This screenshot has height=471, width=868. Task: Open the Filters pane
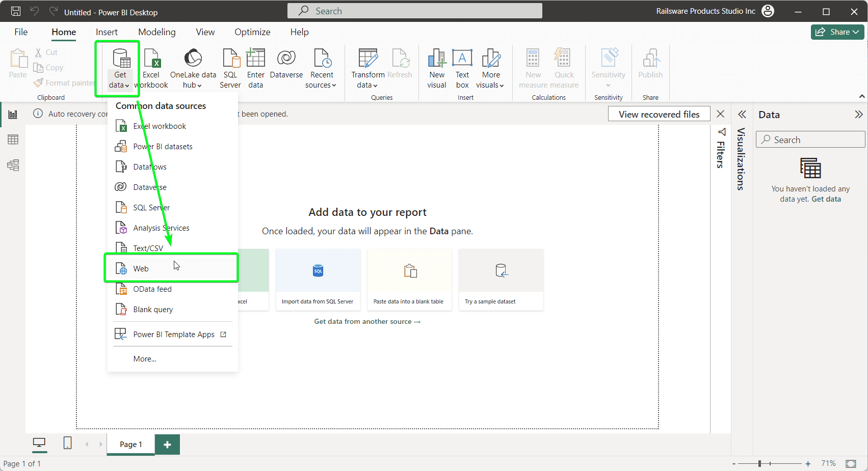[721, 149]
